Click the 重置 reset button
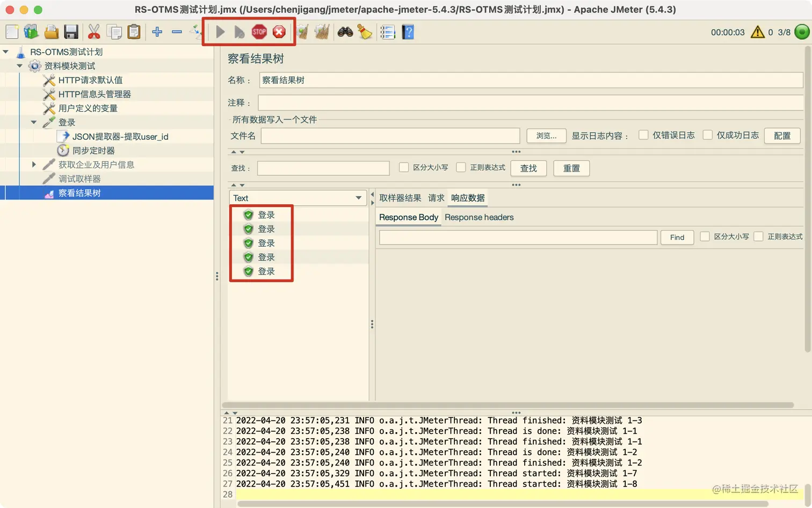The image size is (812, 508). 571,168
